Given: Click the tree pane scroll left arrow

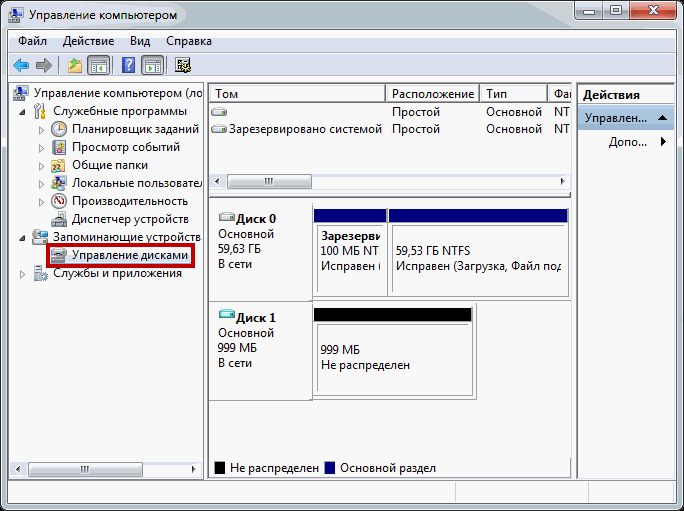Looking at the screenshot, I should pos(18,470).
